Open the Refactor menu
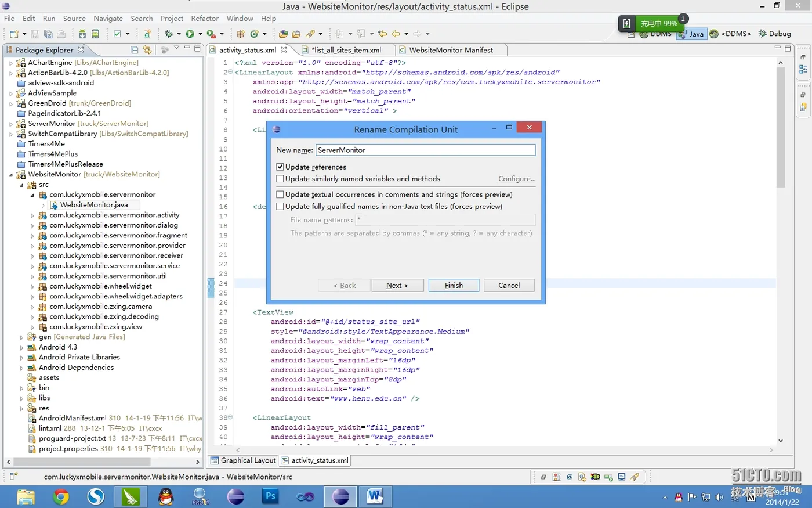812x508 pixels. pyautogui.click(x=205, y=19)
